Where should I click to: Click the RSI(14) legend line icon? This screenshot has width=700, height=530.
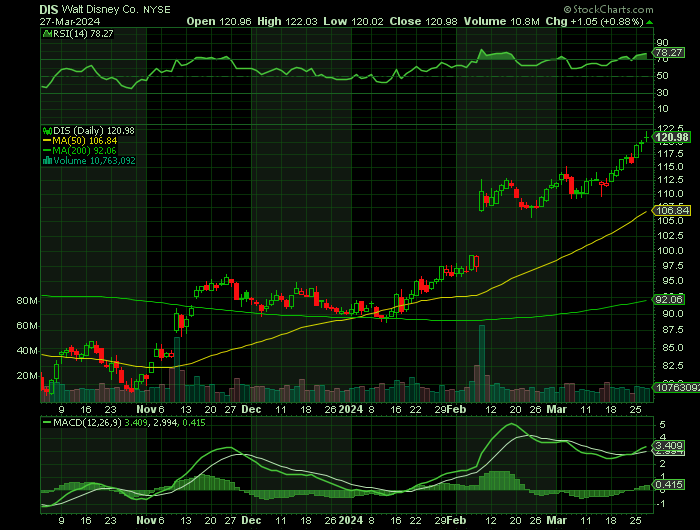47,33
